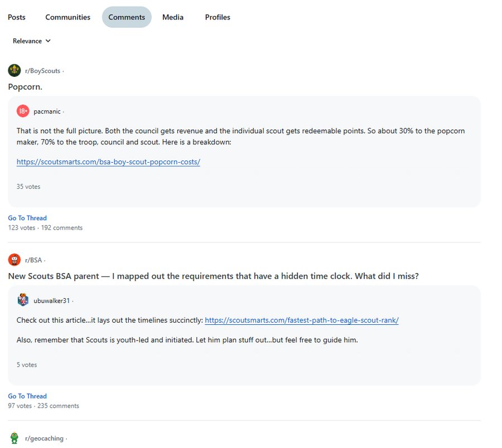
Task: Open the fastest-path-to-eagle-scout-rank link
Action: pos(302,320)
